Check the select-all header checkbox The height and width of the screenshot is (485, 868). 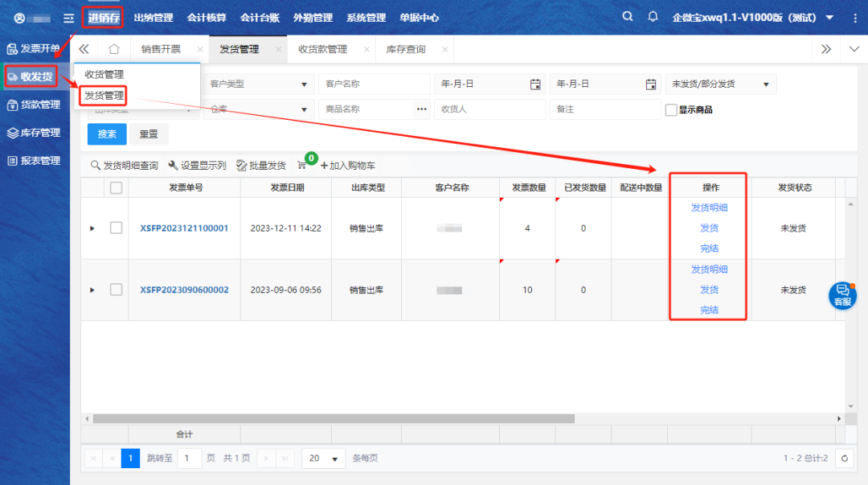(116, 187)
